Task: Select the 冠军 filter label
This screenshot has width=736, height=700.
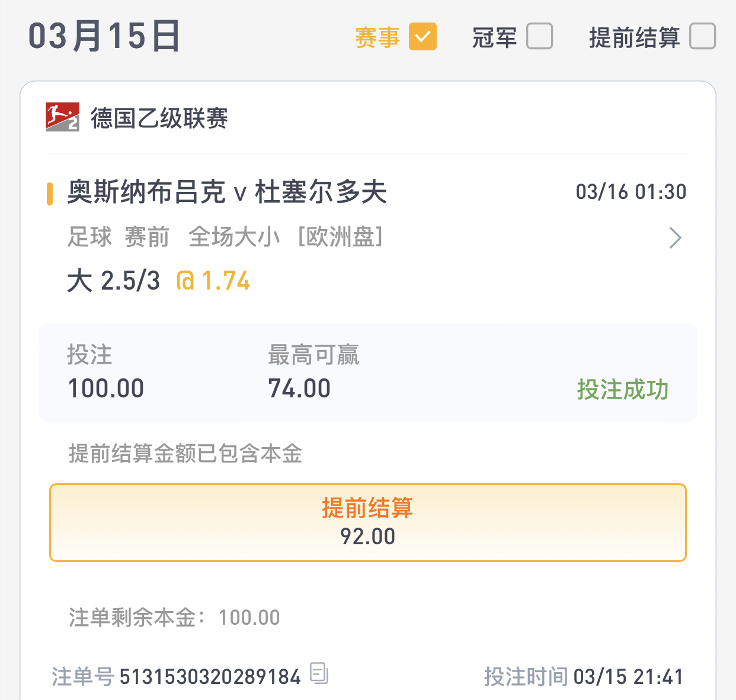Action: pyautogui.click(x=494, y=37)
